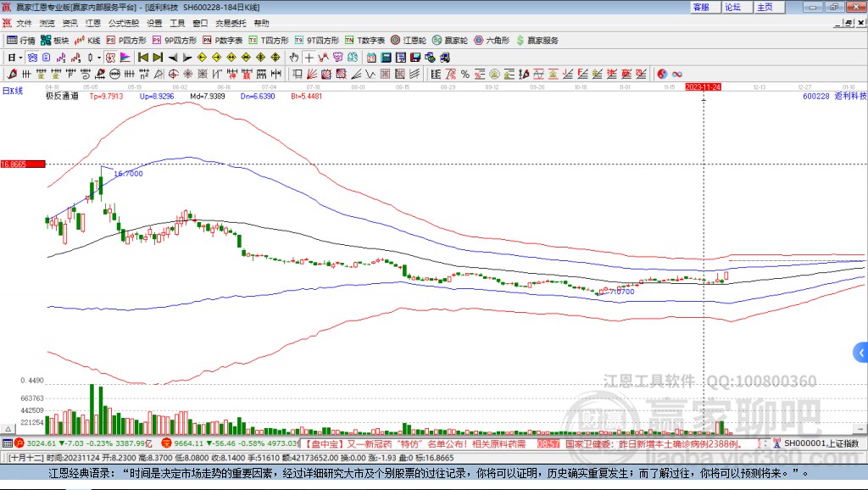
Task: Open the 设置 menu
Action: tap(154, 23)
